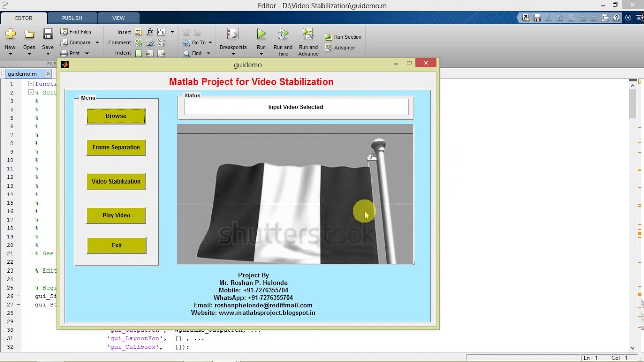644x362 pixels.
Task: Open the Breakpoints dropdown arrow
Action: click(x=233, y=54)
